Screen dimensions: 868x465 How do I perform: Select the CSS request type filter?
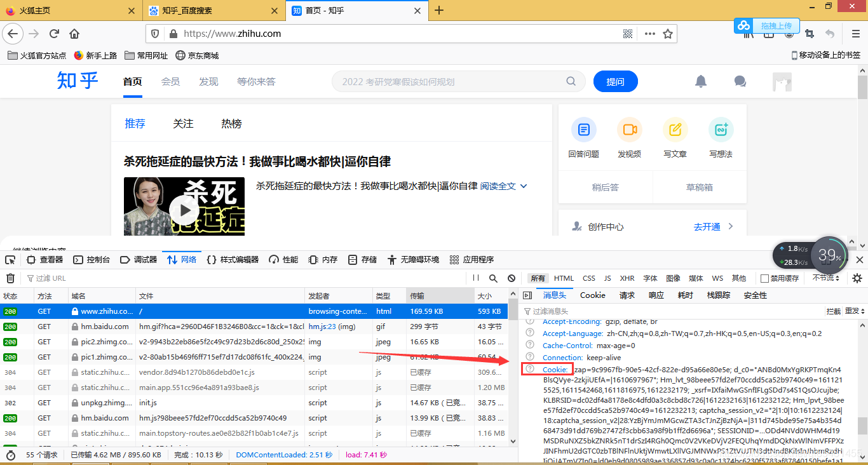click(589, 278)
